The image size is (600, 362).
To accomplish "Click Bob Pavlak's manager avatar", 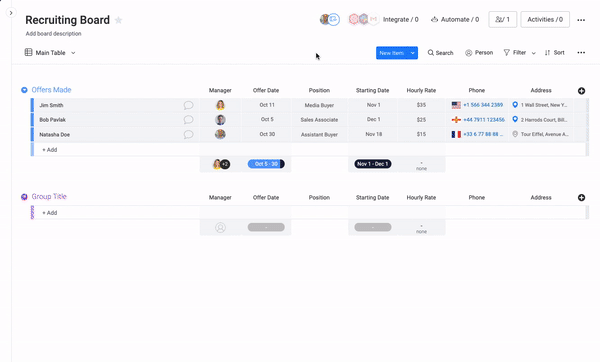I will point(220,119).
